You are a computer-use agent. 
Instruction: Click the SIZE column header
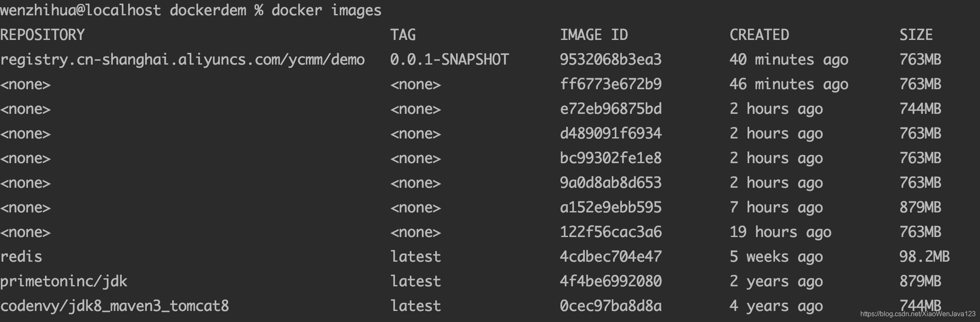click(916, 35)
